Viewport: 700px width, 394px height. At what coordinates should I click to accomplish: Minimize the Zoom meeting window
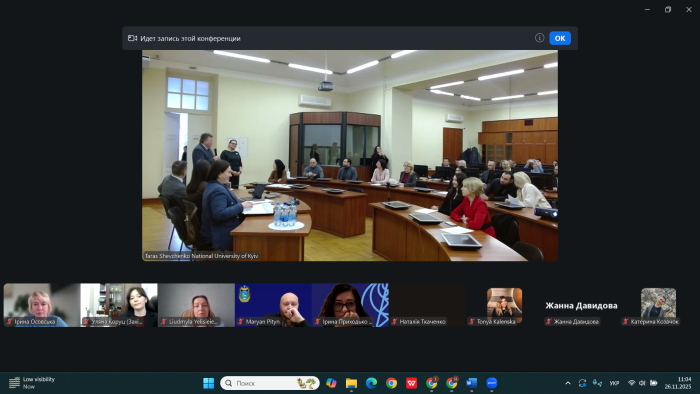647,9
